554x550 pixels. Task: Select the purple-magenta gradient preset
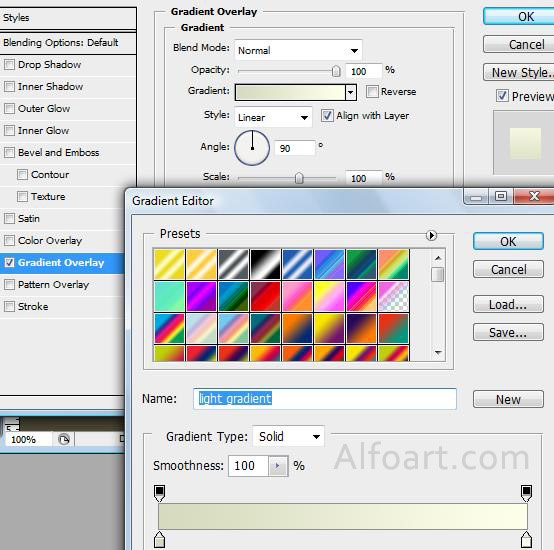(201, 296)
